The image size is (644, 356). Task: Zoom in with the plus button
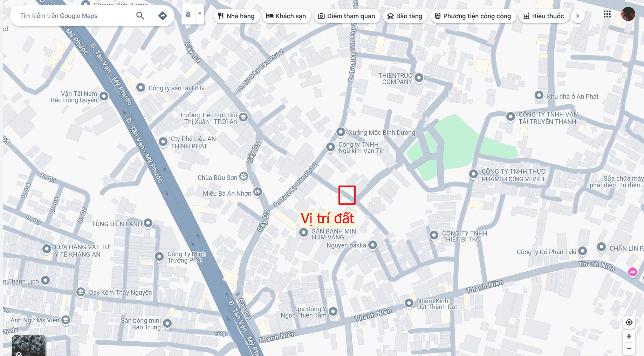coord(629,336)
